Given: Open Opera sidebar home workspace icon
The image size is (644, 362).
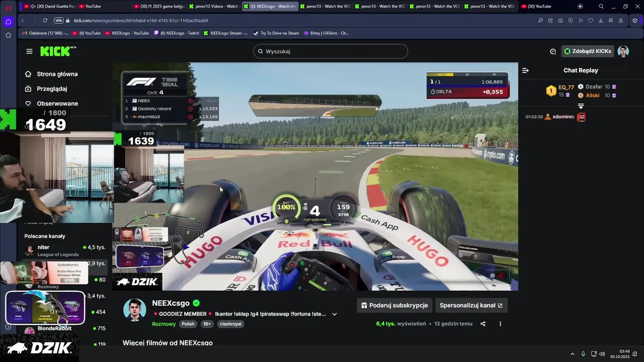Looking at the screenshot, I should 9,22.
